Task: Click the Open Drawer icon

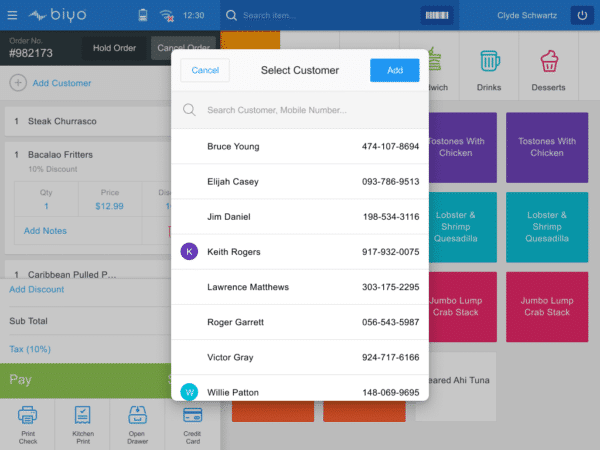Action: click(137, 415)
